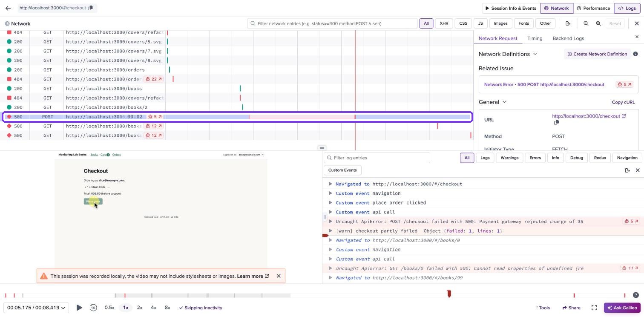This screenshot has width=644, height=317.
Task: Collapse the General section
Action: pos(492,102)
